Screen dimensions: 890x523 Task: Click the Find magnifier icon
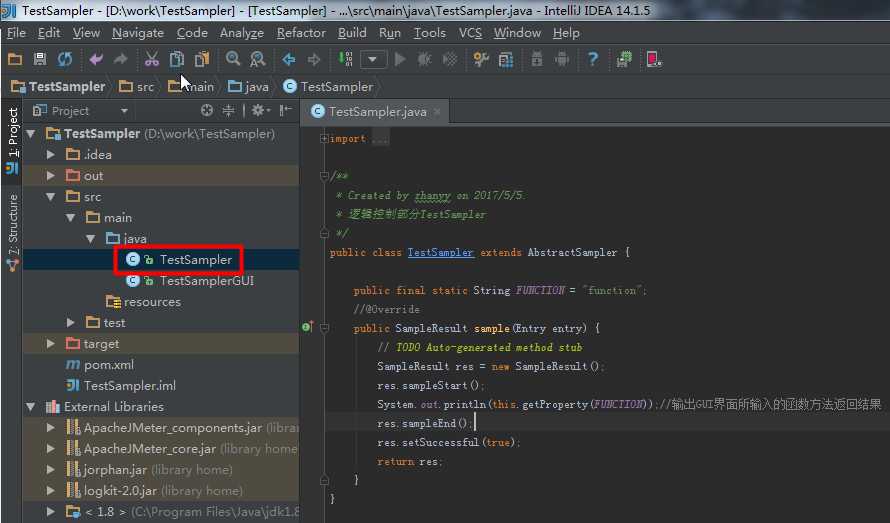233,59
